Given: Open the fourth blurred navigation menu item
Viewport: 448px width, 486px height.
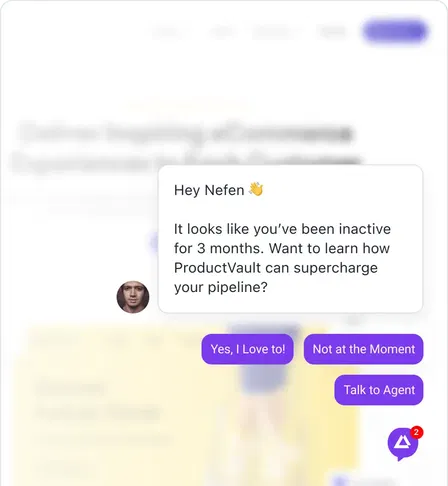Looking at the screenshot, I should [x=333, y=32].
